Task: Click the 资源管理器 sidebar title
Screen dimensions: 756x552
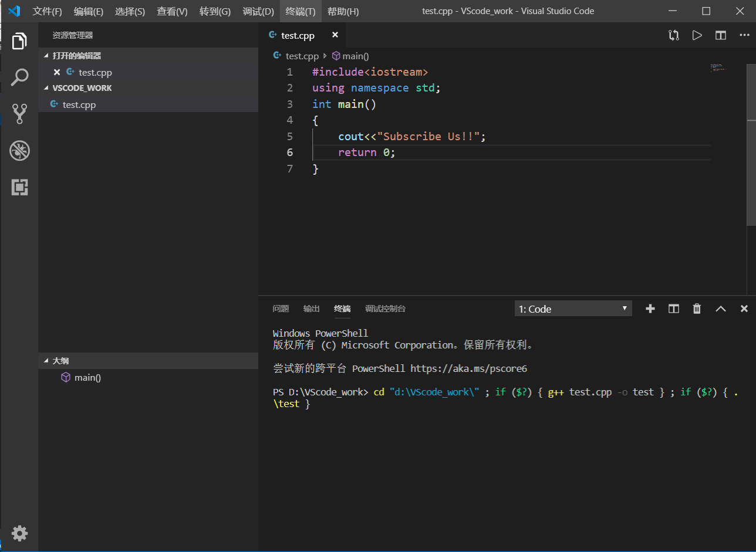Action: pyautogui.click(x=72, y=35)
